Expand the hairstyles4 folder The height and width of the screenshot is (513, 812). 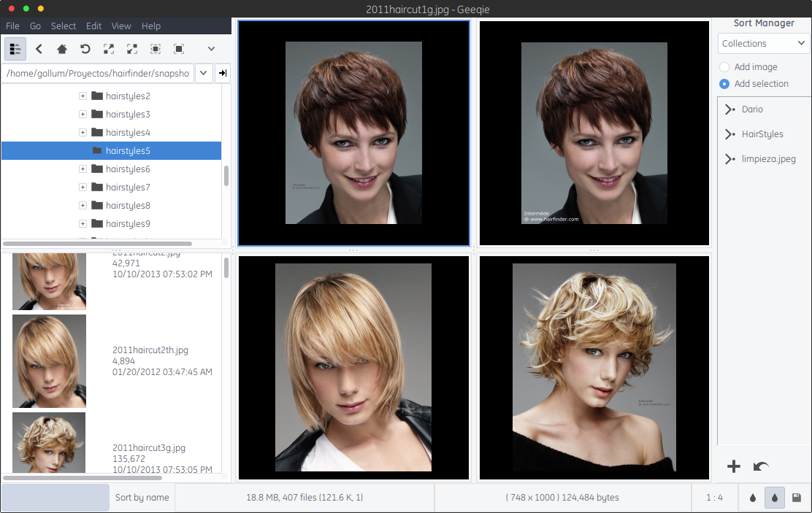pos(83,133)
